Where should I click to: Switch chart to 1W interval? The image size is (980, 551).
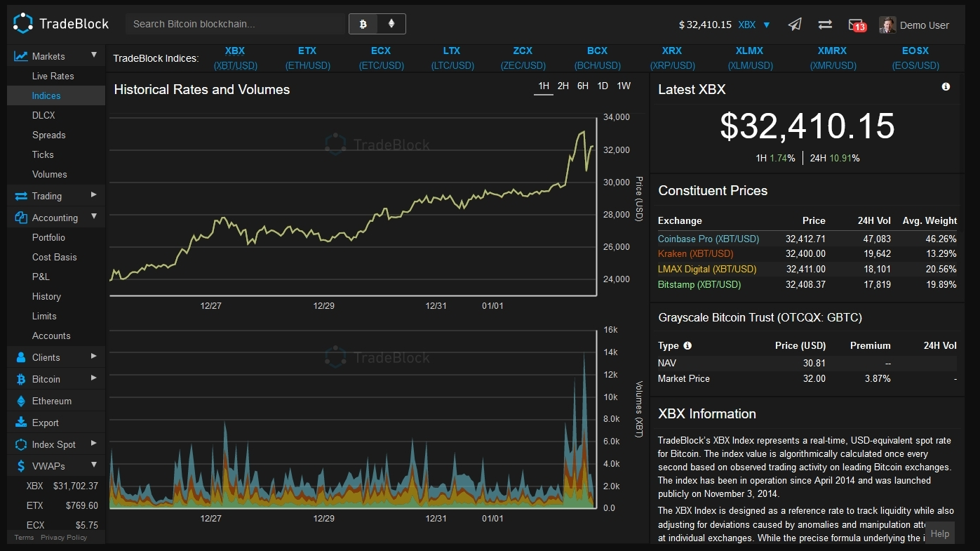624,86
